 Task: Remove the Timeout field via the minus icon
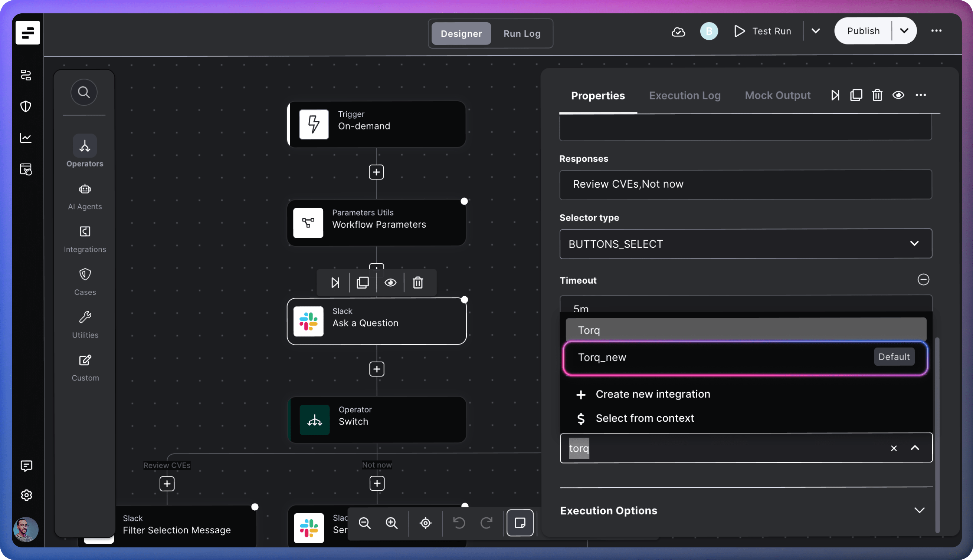tap(923, 280)
